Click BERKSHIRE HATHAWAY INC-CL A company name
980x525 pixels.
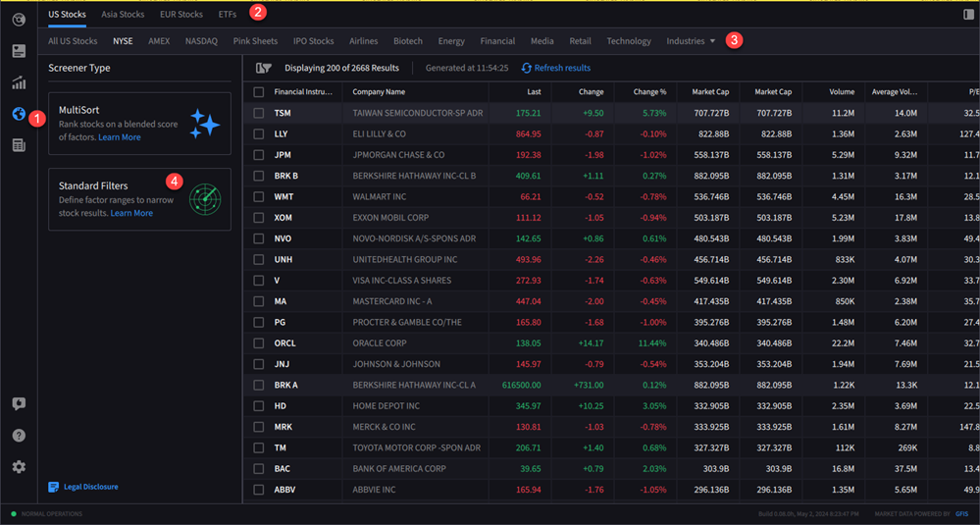tap(414, 385)
